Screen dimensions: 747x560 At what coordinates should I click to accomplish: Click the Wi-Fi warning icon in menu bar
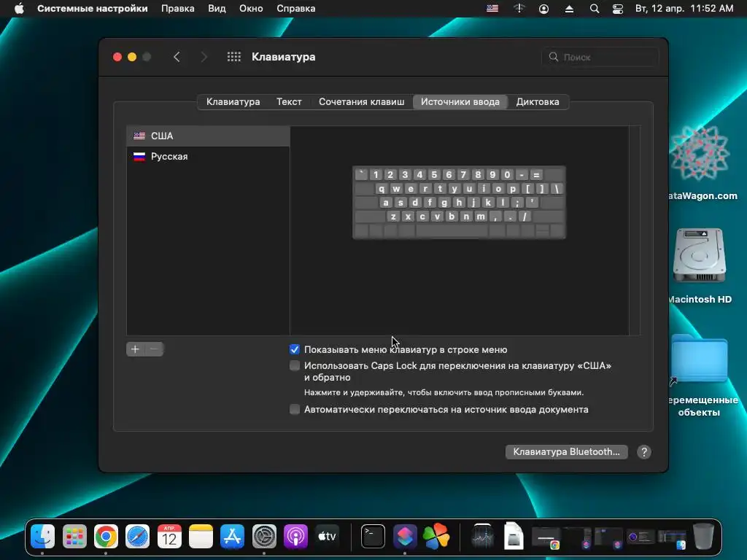point(519,9)
